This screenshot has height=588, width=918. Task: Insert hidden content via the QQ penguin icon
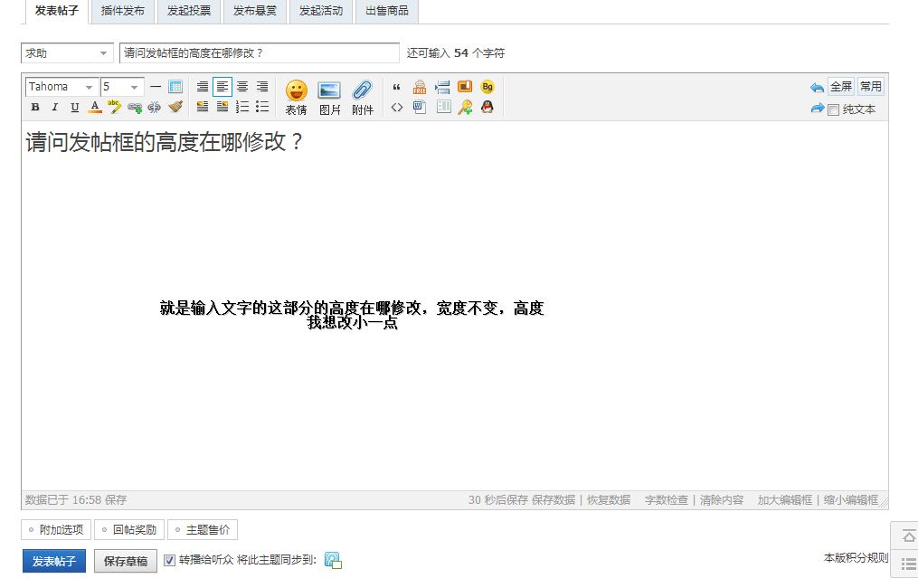pos(487,107)
